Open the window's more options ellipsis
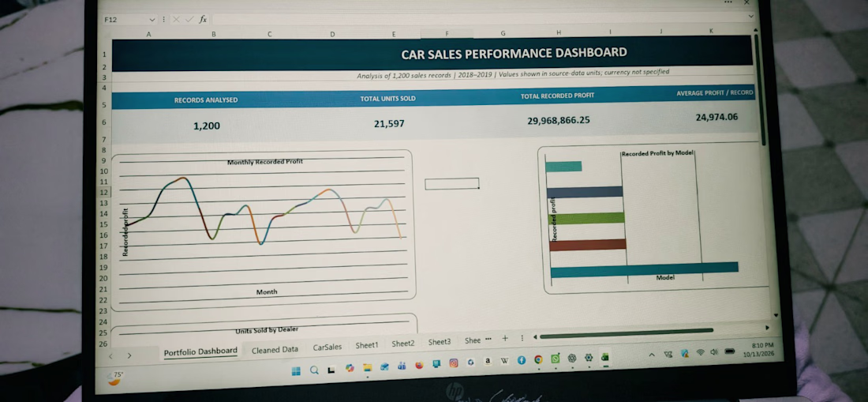This screenshot has width=868, height=402. pos(728,3)
